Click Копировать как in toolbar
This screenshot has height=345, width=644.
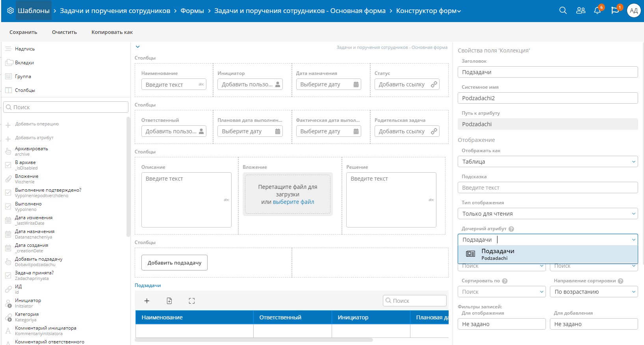tap(112, 32)
